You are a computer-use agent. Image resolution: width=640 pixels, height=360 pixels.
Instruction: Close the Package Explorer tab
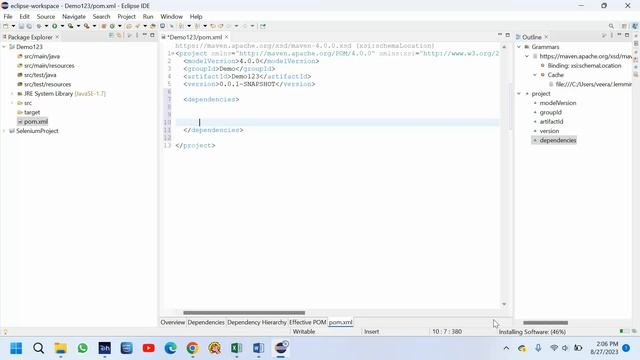pos(57,37)
